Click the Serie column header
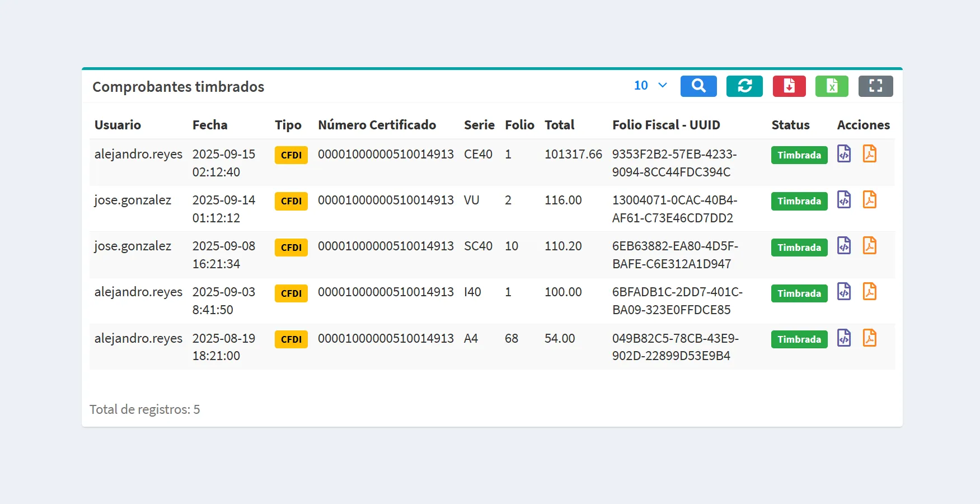 click(479, 125)
